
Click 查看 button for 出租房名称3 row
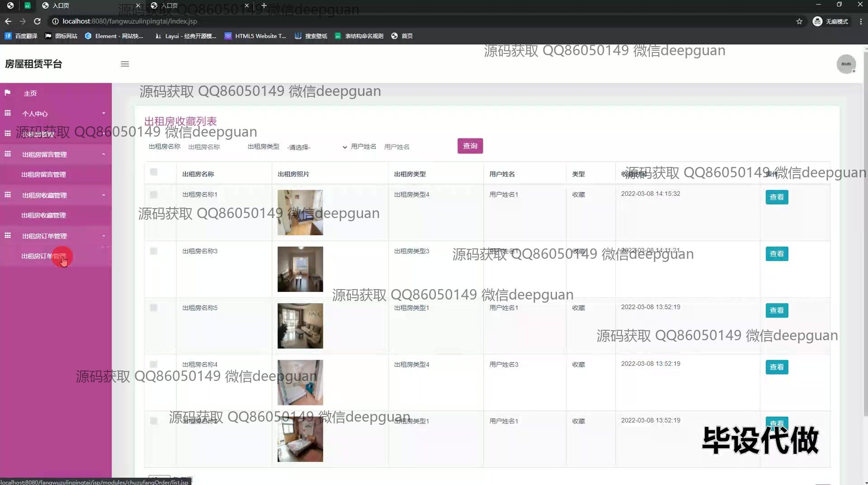(x=776, y=254)
